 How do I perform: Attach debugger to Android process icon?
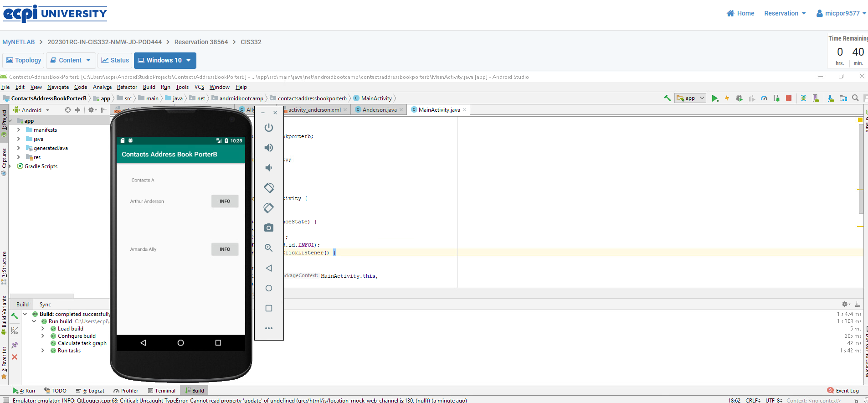coord(776,98)
